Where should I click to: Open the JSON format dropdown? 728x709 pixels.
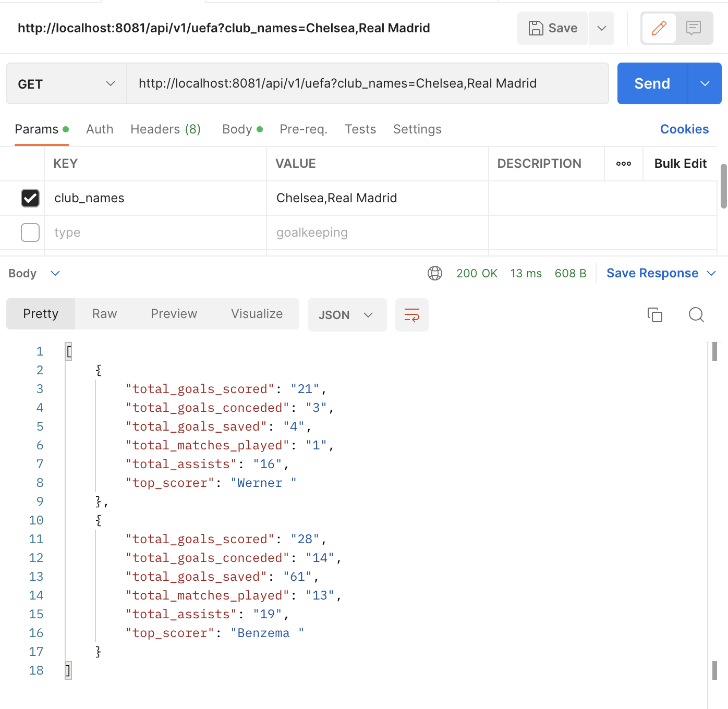(347, 315)
